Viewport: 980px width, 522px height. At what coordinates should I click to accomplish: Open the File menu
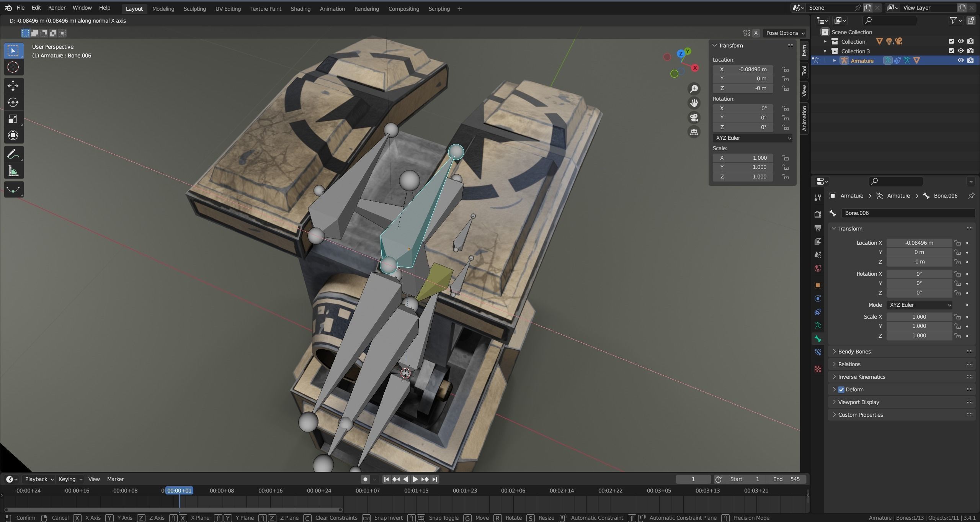(21, 8)
